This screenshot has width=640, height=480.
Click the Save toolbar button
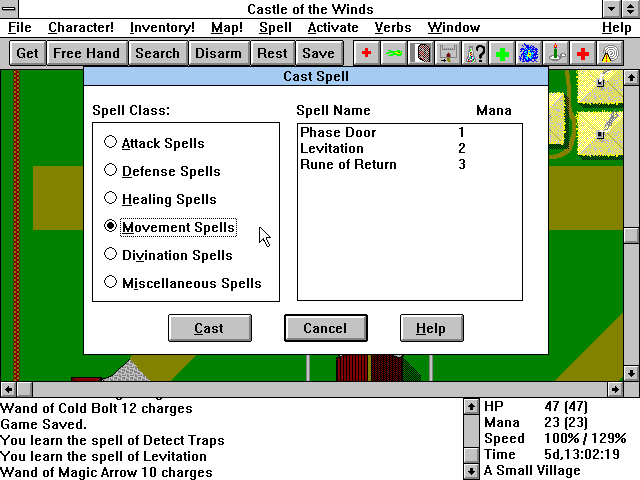coord(318,53)
